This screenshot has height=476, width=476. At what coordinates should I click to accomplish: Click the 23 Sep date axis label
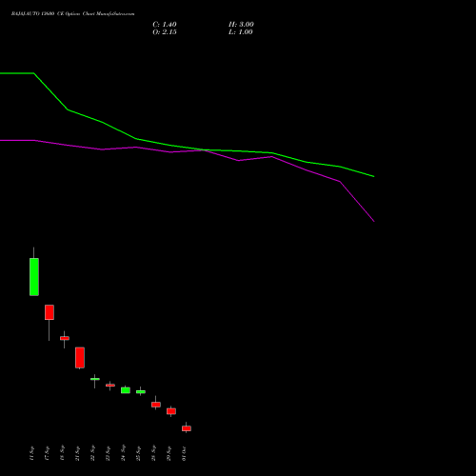point(108,453)
